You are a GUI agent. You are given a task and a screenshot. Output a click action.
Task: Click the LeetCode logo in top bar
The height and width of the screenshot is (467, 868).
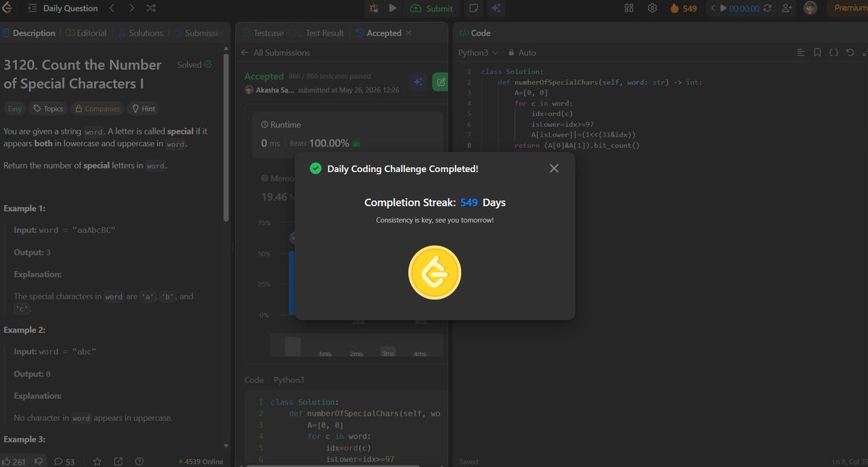click(x=7, y=8)
